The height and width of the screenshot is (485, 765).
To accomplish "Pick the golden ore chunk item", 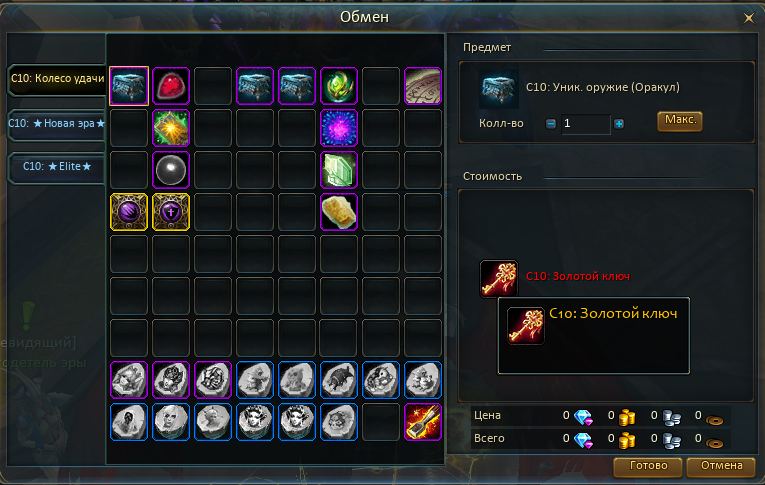I will click(x=339, y=212).
